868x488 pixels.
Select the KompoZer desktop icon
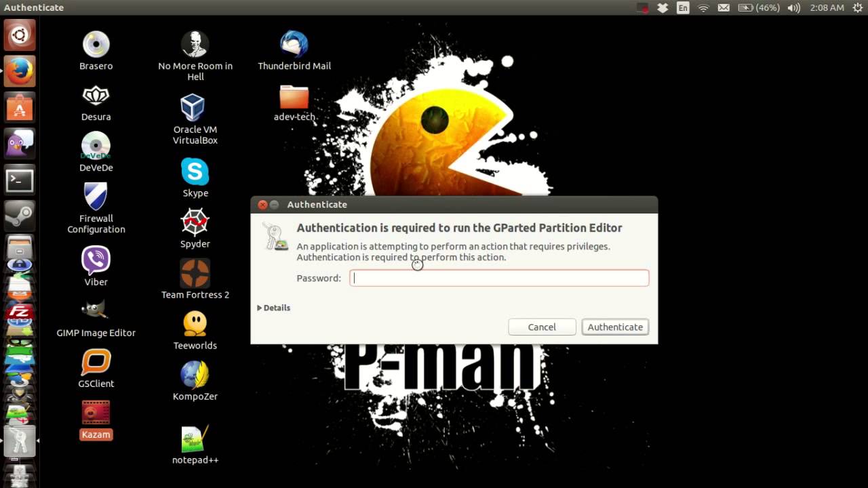(195, 380)
